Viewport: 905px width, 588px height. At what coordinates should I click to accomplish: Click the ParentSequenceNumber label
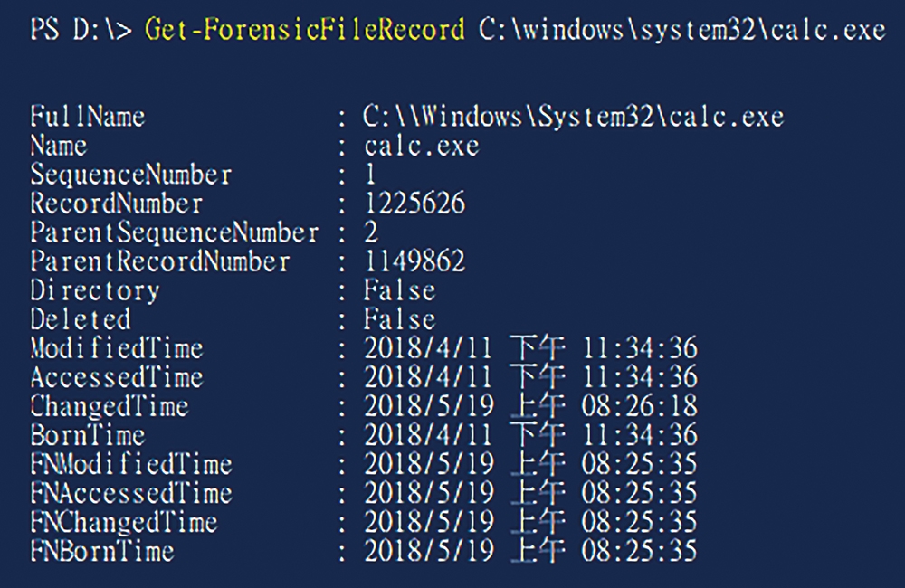(175, 232)
